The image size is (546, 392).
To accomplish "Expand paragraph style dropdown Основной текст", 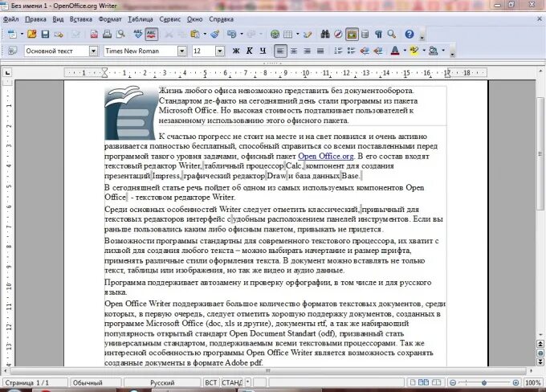I will pos(93,51).
